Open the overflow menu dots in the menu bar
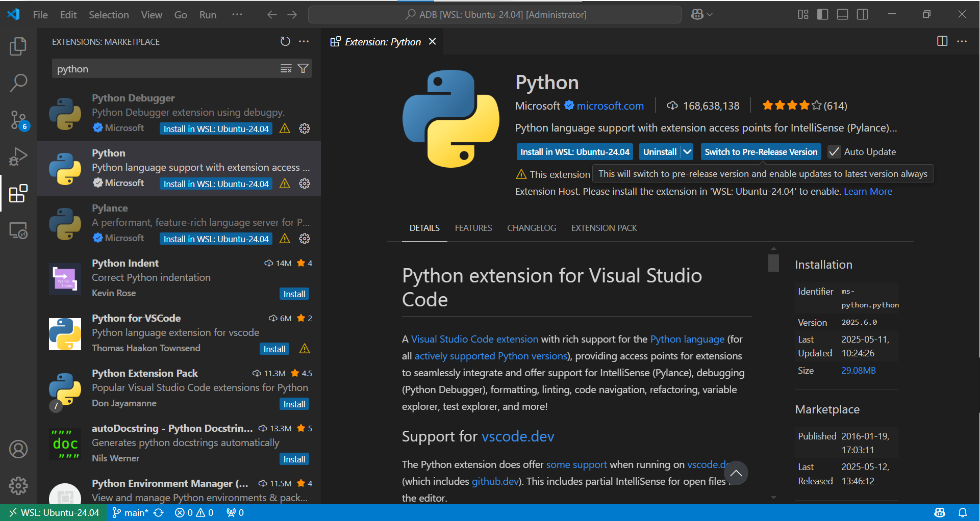Image resolution: width=980 pixels, height=521 pixels. (x=237, y=14)
